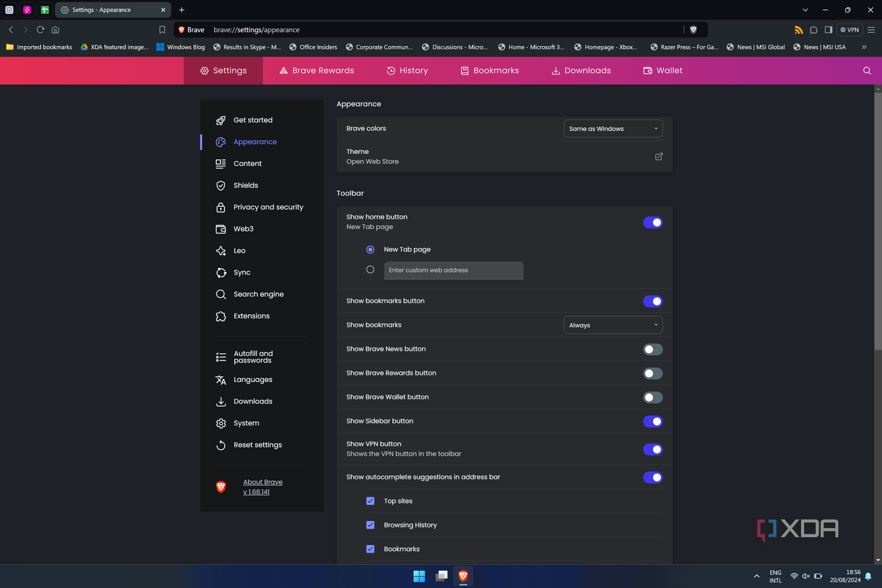Click the Get started rocket icon

click(x=221, y=121)
